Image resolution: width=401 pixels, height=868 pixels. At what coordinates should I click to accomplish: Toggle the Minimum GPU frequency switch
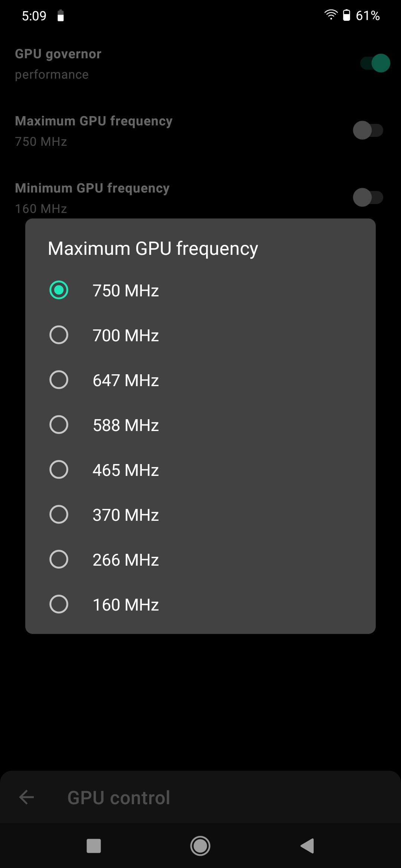pyautogui.click(x=368, y=197)
